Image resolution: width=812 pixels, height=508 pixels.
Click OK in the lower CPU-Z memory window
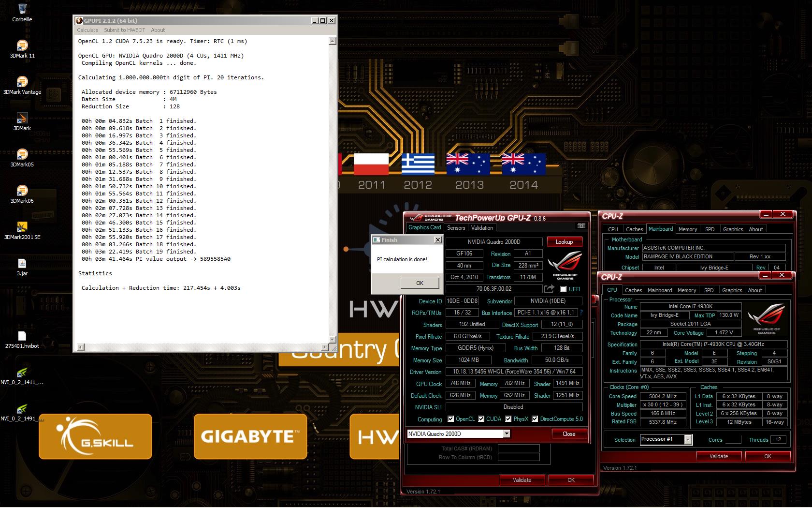coord(571,480)
